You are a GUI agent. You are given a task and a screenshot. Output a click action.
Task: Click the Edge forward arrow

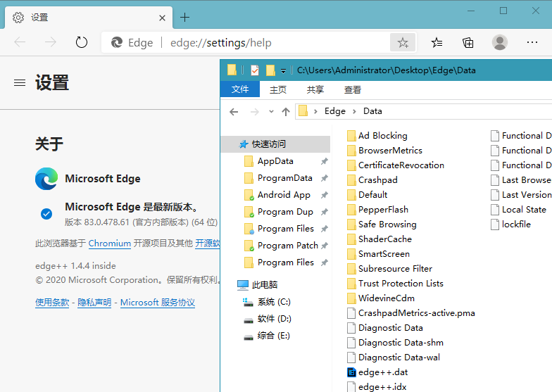pos(51,42)
